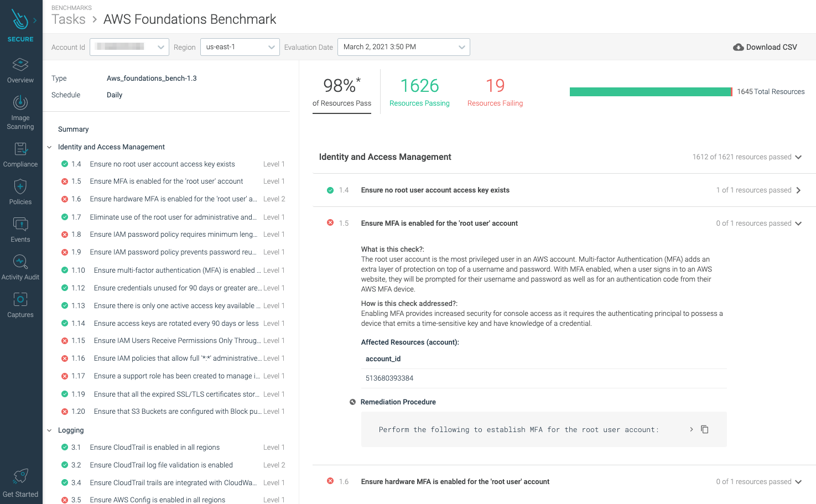Image resolution: width=816 pixels, height=504 pixels.
Task: Open the Events sidebar icon
Action: point(20,224)
